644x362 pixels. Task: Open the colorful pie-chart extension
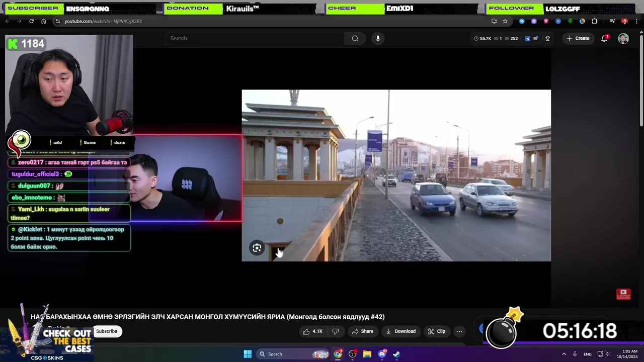click(582, 21)
